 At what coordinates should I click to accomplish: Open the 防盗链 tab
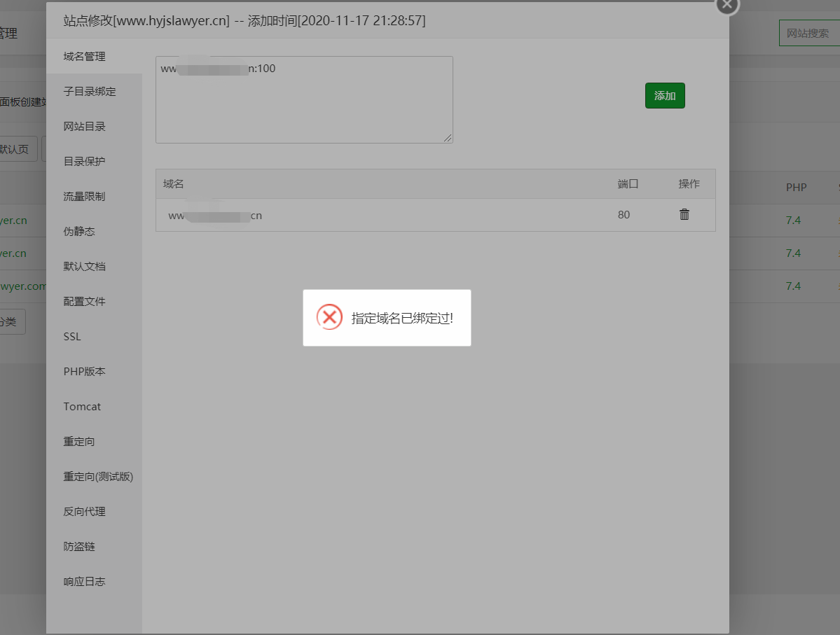[x=94, y=547]
